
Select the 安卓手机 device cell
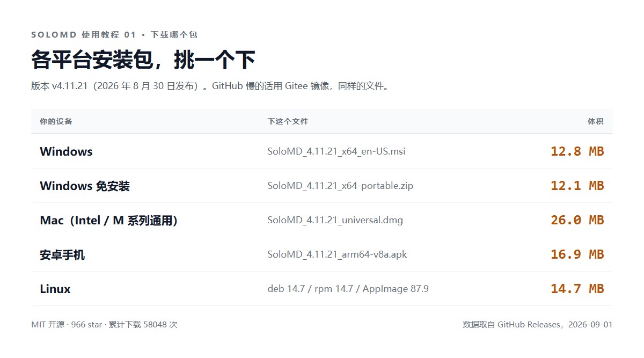point(62,254)
